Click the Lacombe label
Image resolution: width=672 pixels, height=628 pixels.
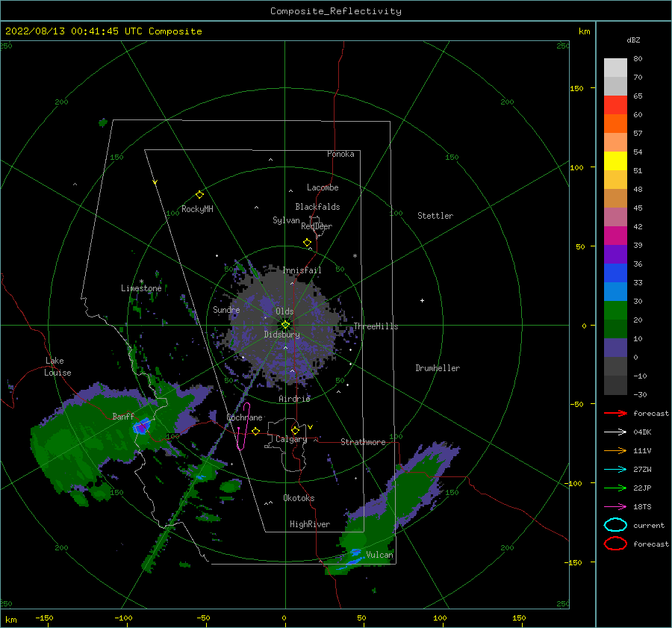point(323,187)
